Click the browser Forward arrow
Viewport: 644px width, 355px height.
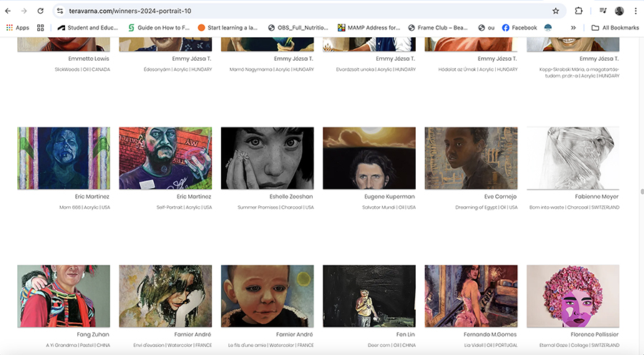(x=24, y=11)
